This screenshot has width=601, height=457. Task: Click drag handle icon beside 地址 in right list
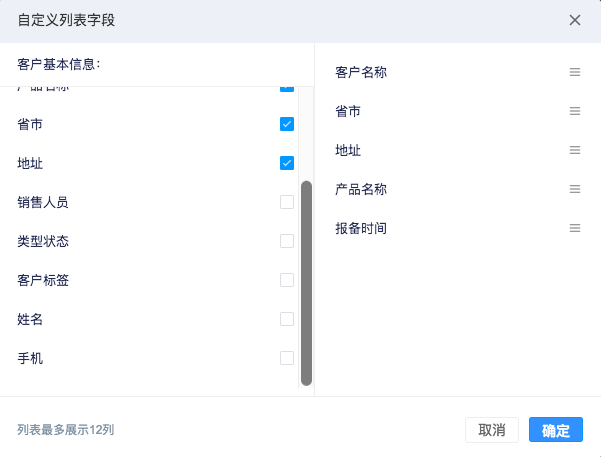point(575,150)
